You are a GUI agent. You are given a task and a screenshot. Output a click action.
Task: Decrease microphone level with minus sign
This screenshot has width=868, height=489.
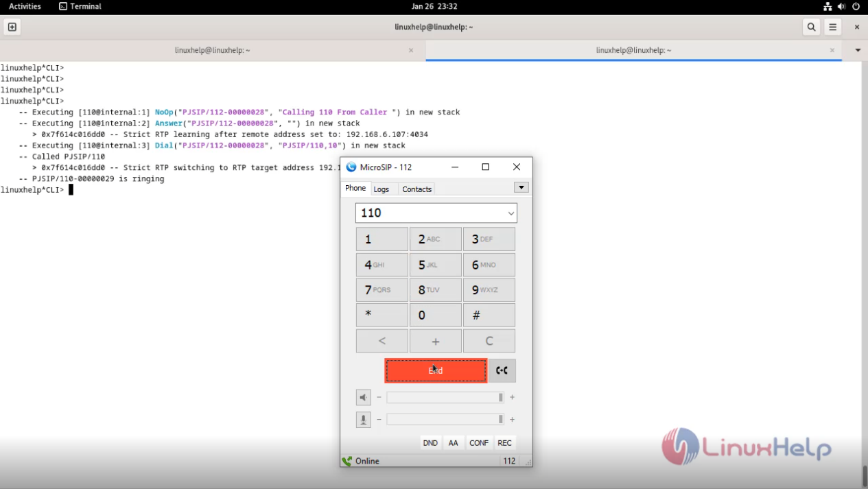click(379, 420)
